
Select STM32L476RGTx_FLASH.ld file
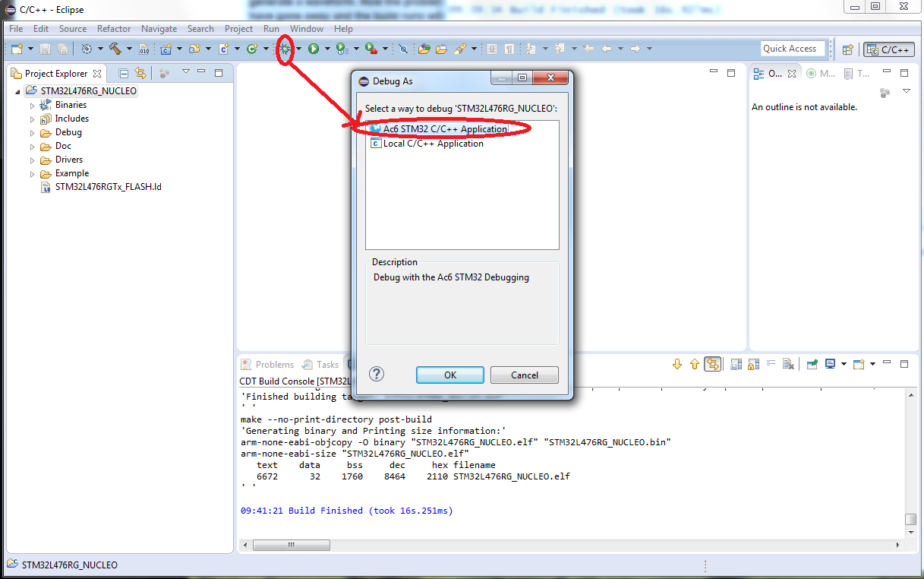point(101,187)
